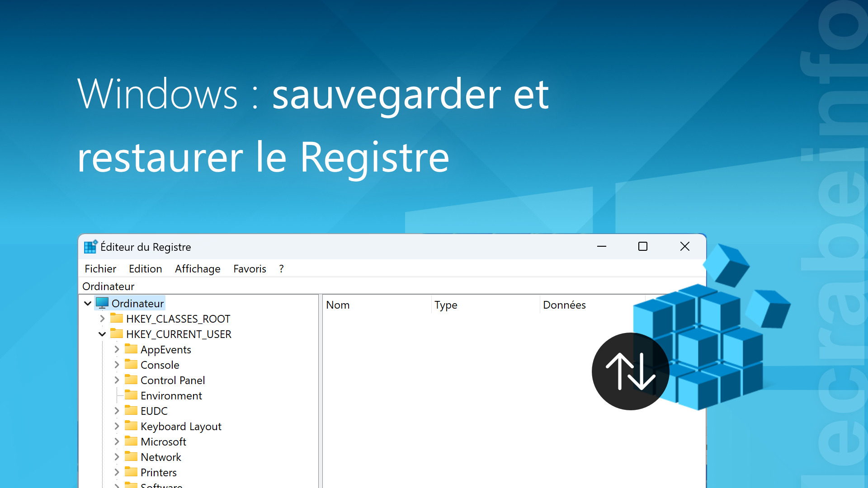Image resolution: width=868 pixels, height=488 pixels.
Task: Click the Keyboard Layout folder icon
Action: pyautogui.click(x=131, y=426)
